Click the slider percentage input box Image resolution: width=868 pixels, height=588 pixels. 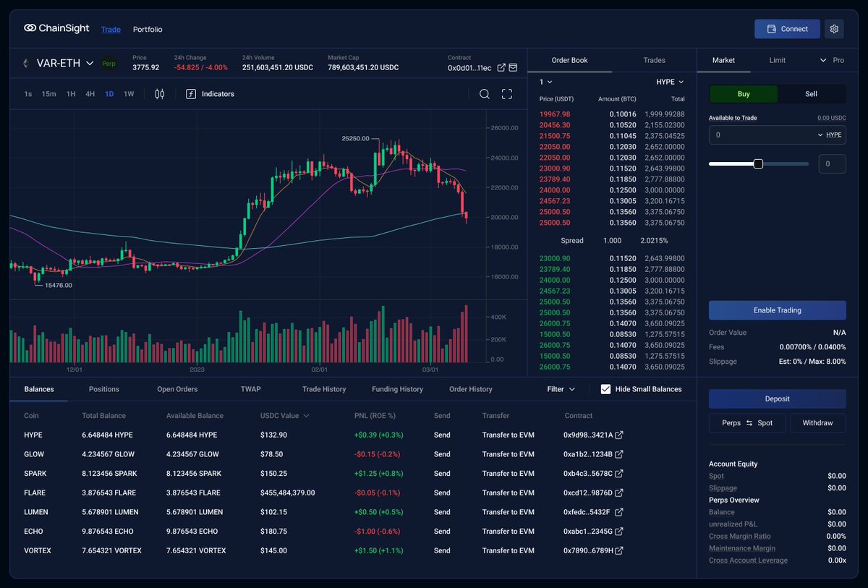tap(832, 164)
